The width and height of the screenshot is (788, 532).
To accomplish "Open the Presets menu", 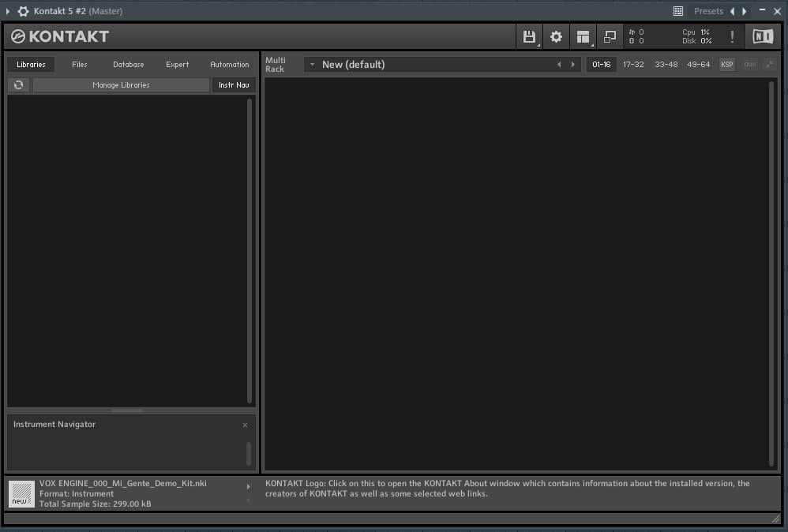I will pyautogui.click(x=708, y=11).
